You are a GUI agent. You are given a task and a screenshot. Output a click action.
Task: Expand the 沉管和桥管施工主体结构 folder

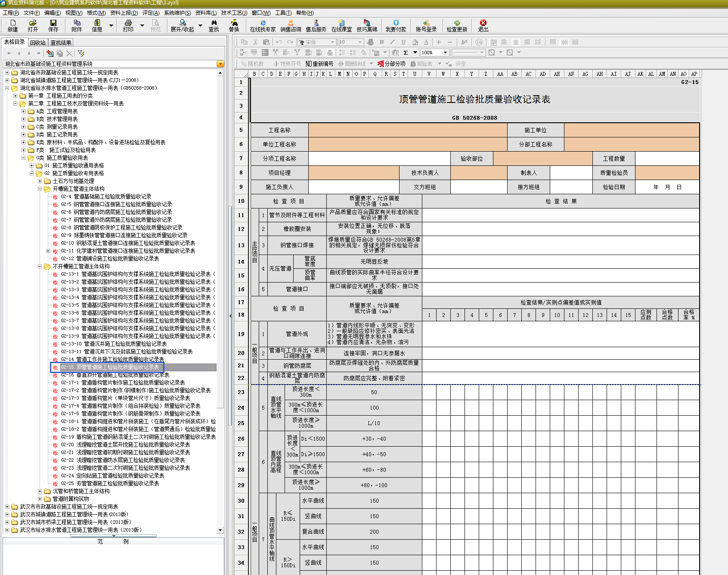[40, 491]
